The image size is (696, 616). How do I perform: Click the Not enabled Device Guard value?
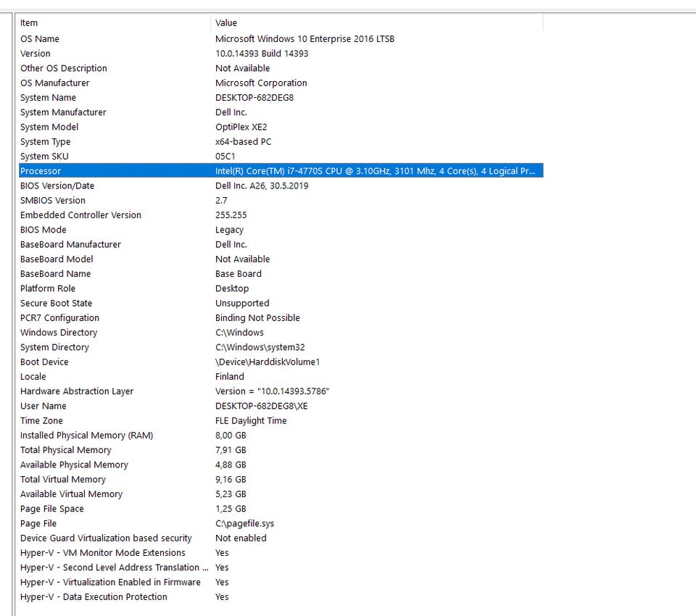pos(241,538)
